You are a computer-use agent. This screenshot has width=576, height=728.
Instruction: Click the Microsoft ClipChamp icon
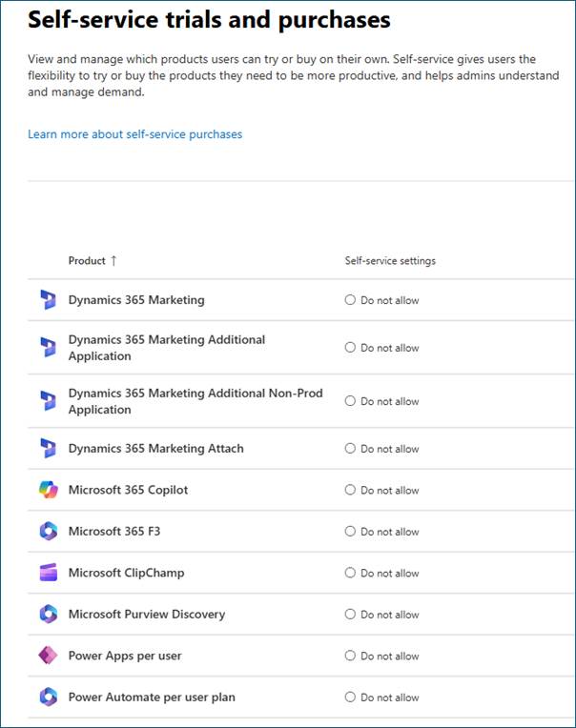coord(48,573)
